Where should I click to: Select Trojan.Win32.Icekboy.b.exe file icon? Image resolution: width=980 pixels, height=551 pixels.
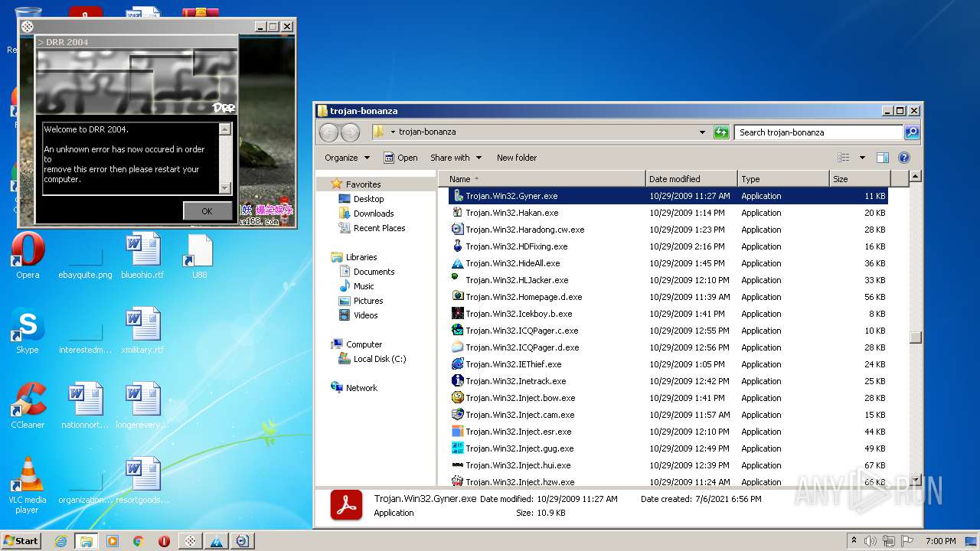[458, 314]
